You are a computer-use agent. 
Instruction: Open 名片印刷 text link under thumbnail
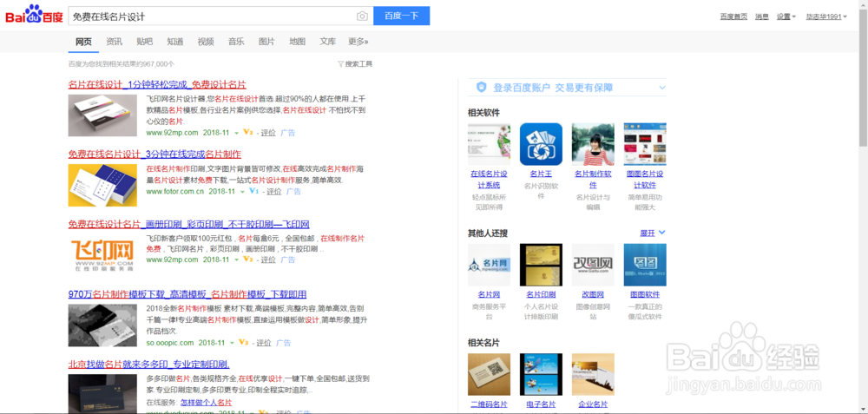(x=541, y=294)
